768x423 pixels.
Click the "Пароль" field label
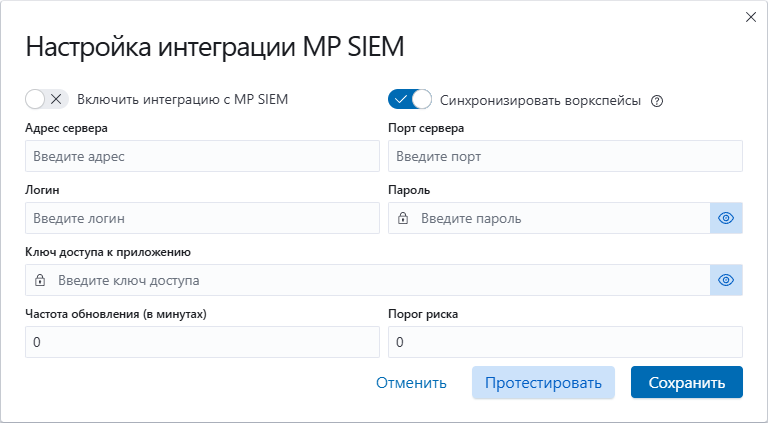point(409,190)
